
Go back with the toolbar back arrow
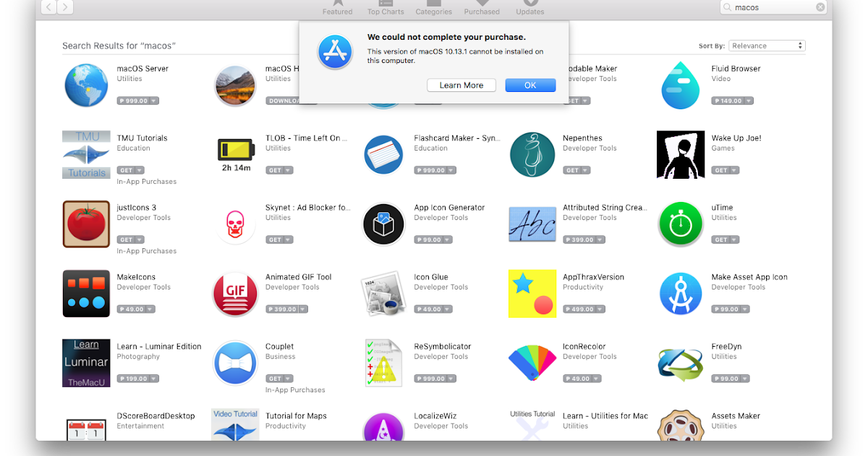click(49, 7)
